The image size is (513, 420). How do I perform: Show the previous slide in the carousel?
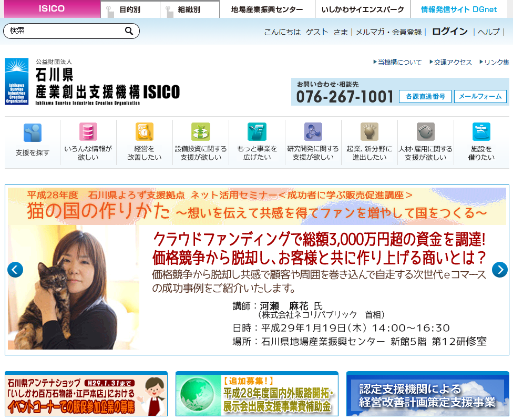tap(15, 270)
